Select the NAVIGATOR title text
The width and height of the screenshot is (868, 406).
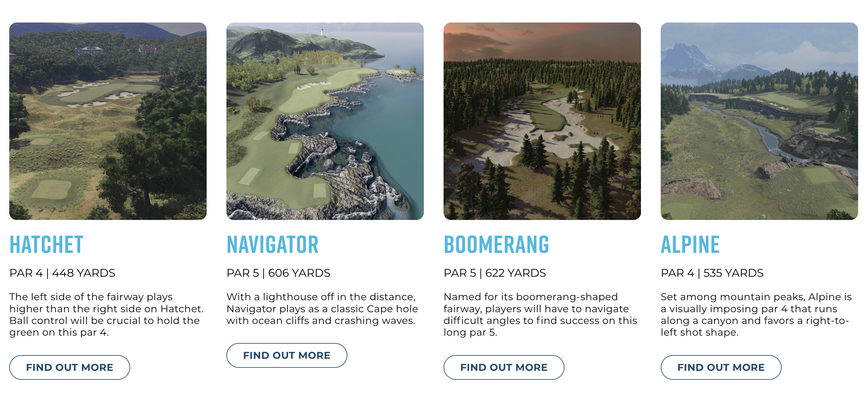(x=272, y=245)
